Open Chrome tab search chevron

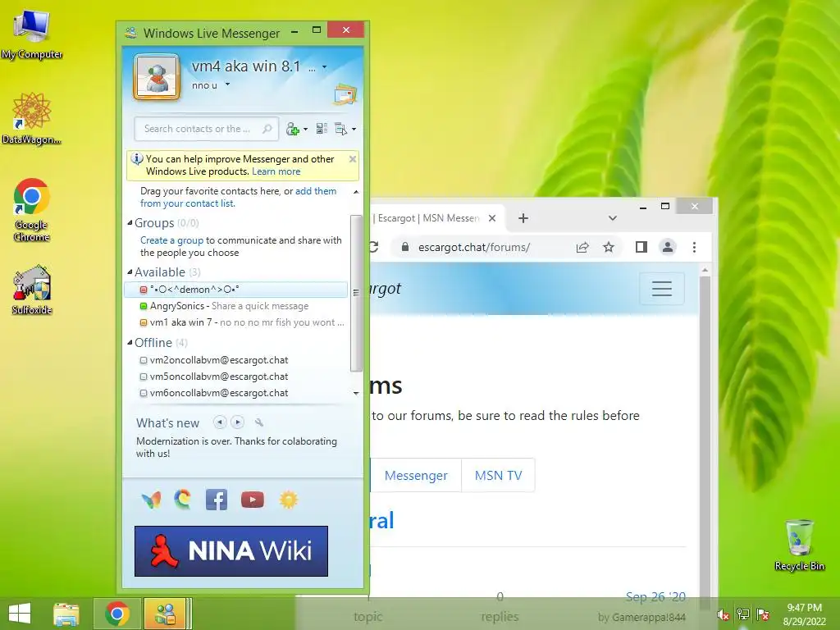click(612, 218)
